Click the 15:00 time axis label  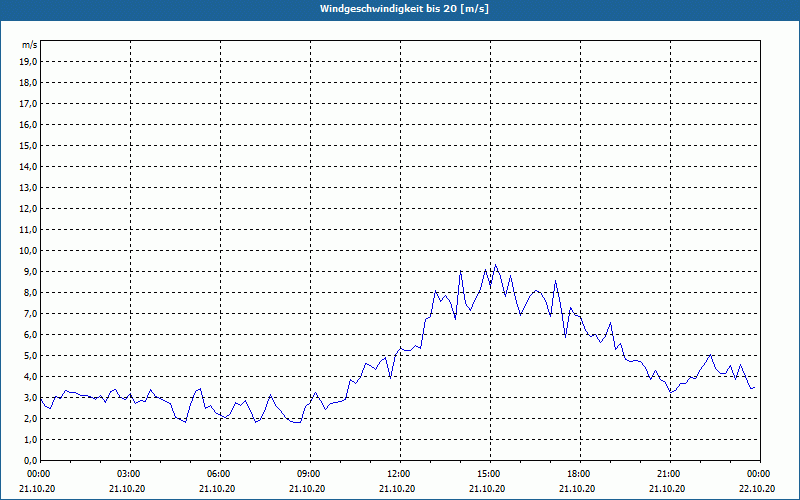(x=490, y=474)
